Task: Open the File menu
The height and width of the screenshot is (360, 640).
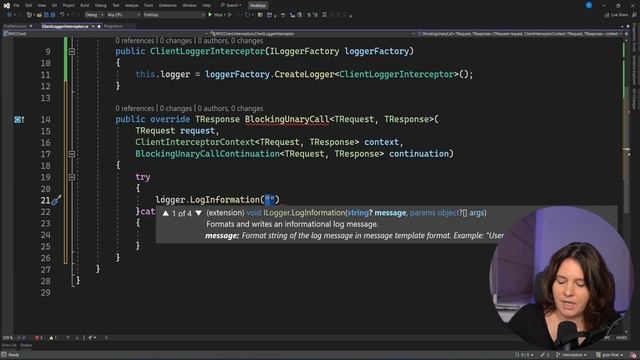Action: click(16, 6)
